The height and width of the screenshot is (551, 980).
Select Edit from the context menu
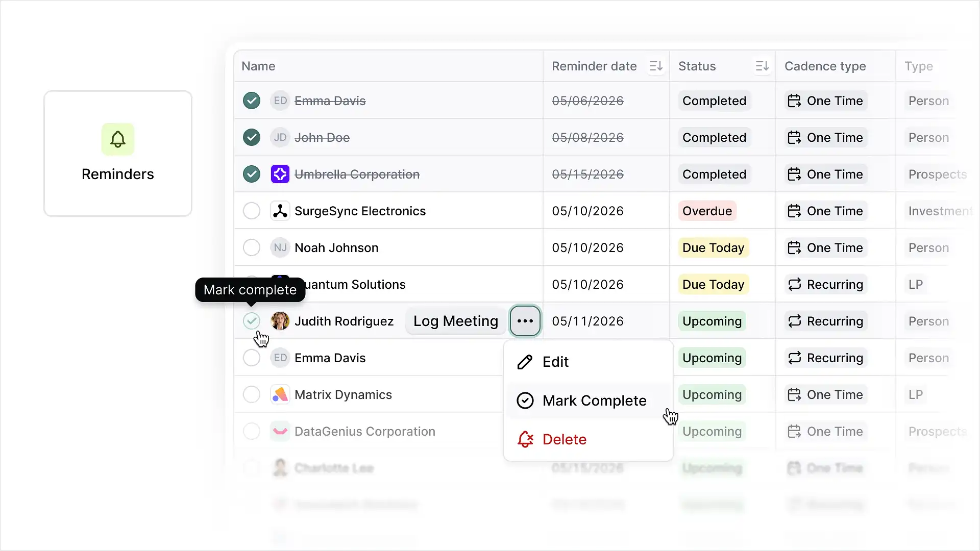click(589, 362)
